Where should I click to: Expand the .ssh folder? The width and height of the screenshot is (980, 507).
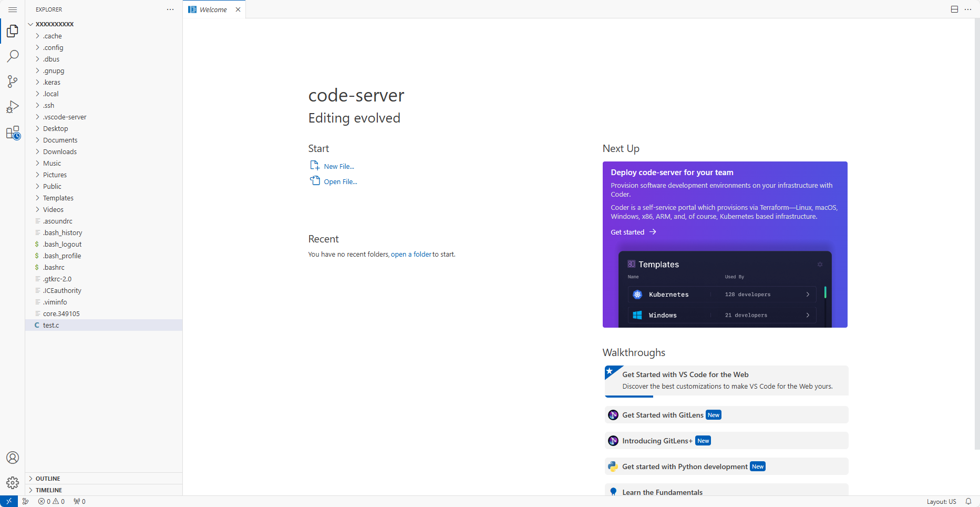click(x=104, y=105)
